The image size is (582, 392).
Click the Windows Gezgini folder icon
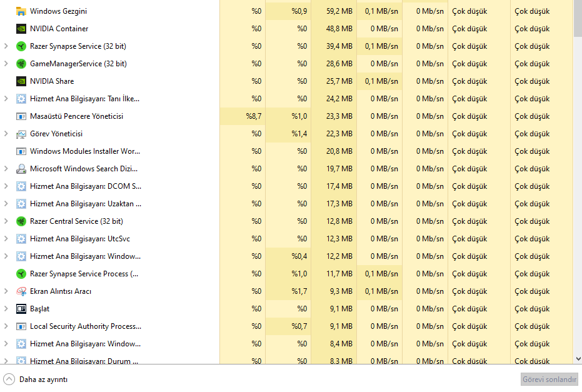(x=21, y=11)
